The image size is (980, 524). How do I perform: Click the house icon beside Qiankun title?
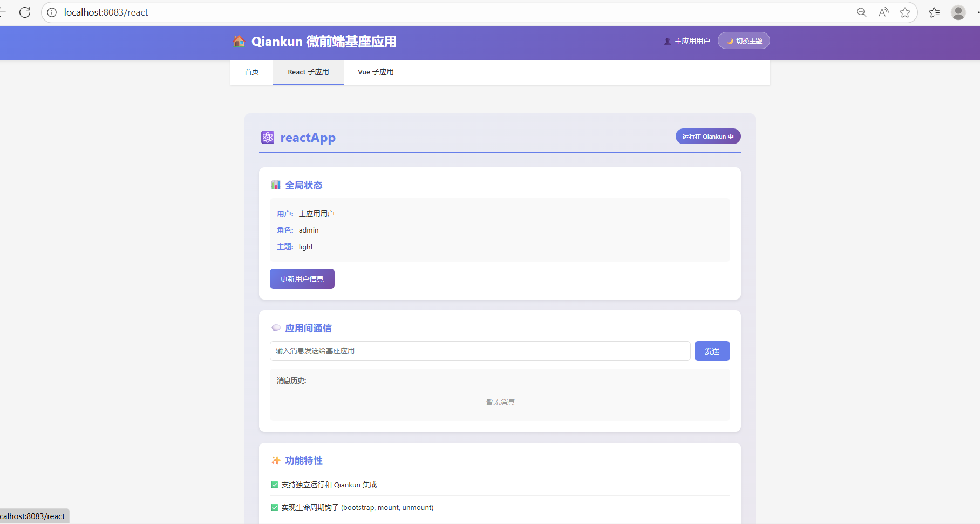pos(239,42)
